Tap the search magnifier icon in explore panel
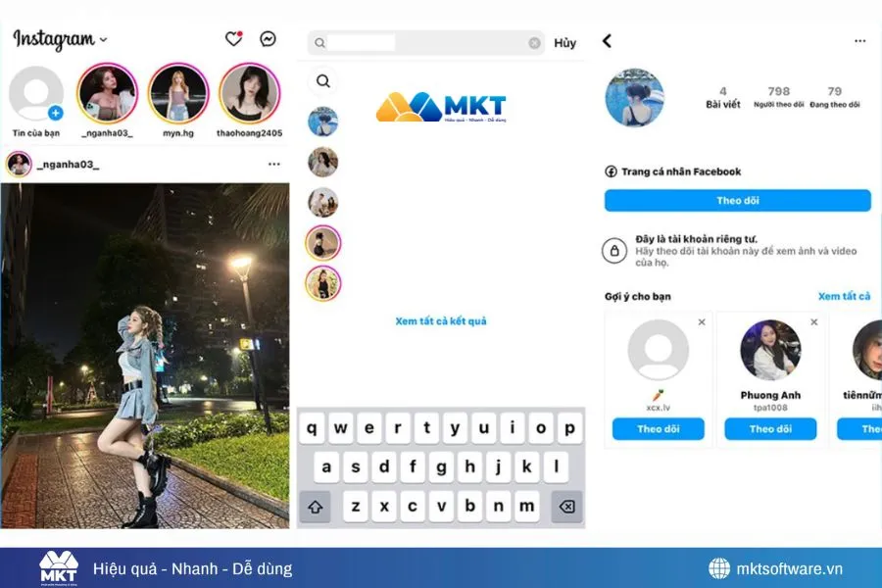882x588 pixels. pos(323,81)
